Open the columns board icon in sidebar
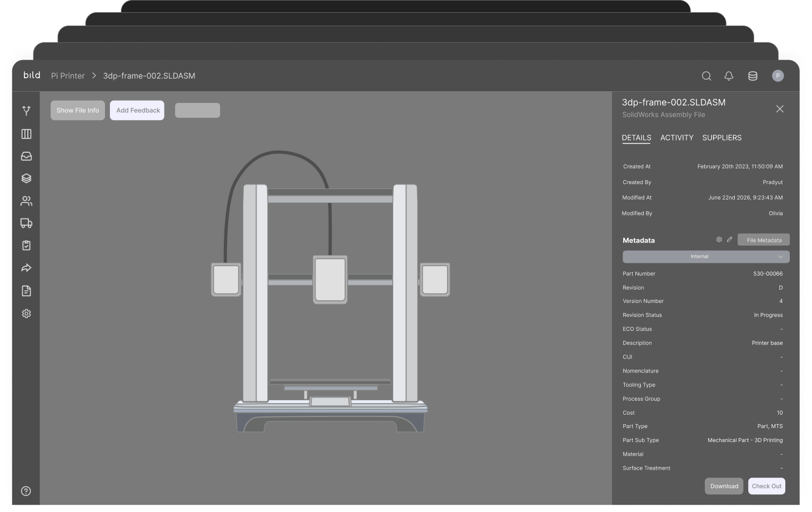Image resolution: width=812 pixels, height=512 pixels. coord(26,134)
